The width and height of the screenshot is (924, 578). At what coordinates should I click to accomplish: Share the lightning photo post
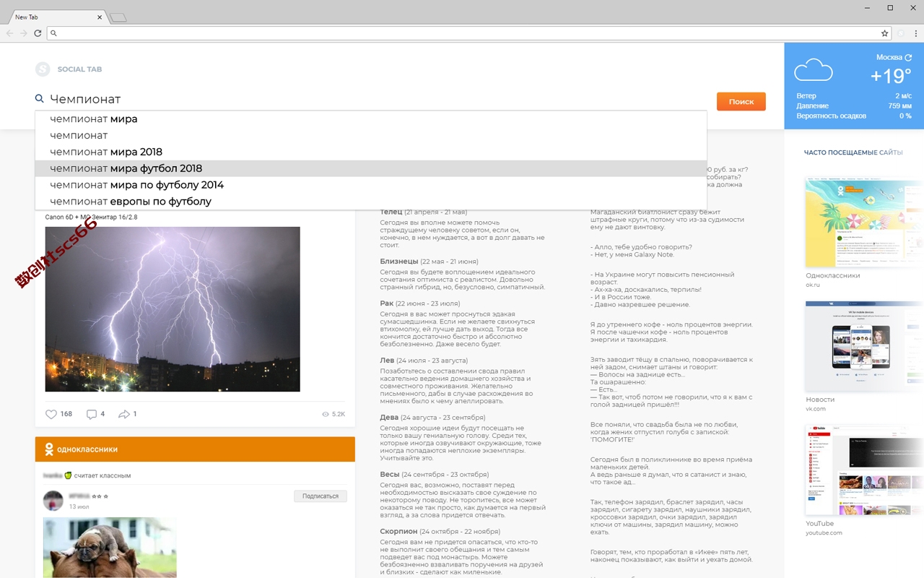124,414
